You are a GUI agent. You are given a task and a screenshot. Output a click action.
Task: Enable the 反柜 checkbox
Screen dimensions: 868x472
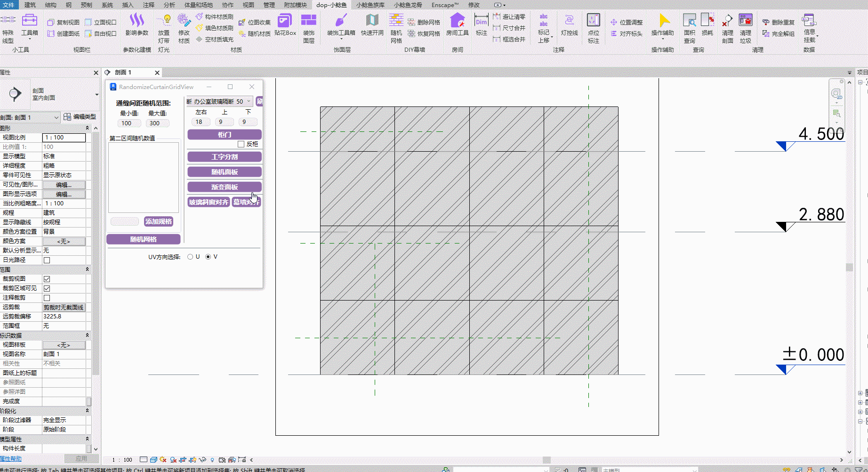pyautogui.click(x=241, y=144)
